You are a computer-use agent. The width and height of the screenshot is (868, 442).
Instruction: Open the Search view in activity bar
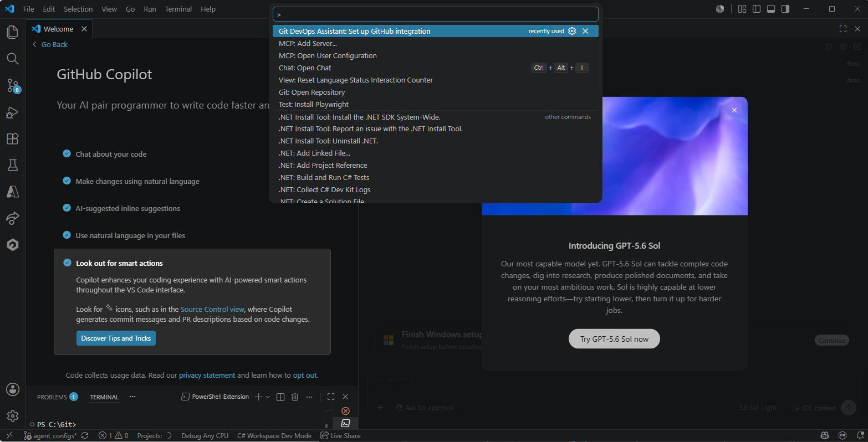pyautogui.click(x=13, y=59)
